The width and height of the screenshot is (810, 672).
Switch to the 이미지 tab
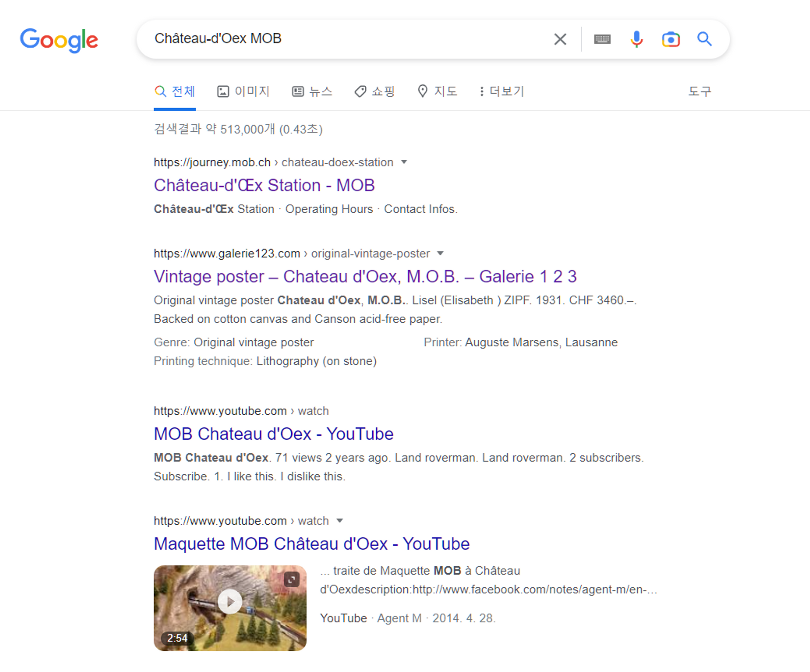coord(243,91)
